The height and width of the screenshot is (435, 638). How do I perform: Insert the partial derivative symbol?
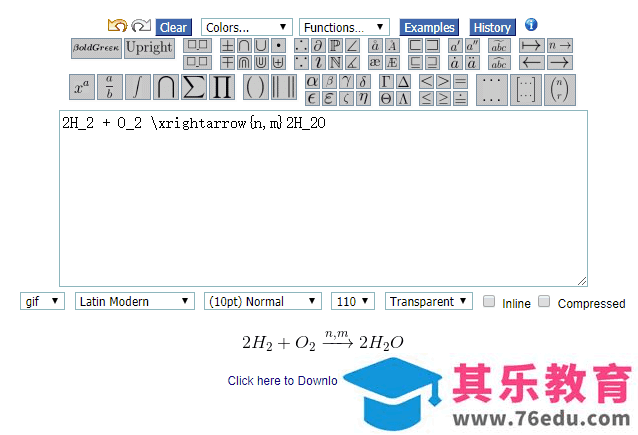(x=318, y=46)
